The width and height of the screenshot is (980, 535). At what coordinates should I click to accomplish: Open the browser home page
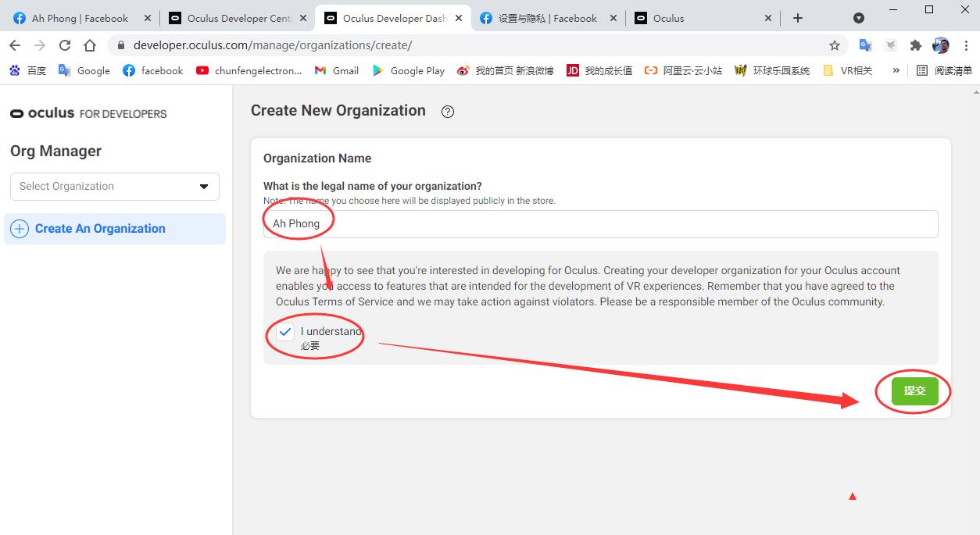(x=90, y=45)
